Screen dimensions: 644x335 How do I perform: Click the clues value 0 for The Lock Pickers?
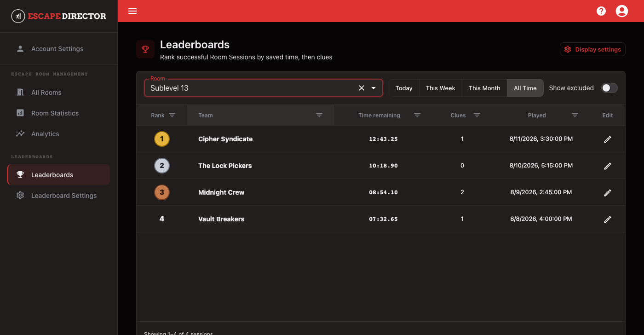(x=462, y=165)
